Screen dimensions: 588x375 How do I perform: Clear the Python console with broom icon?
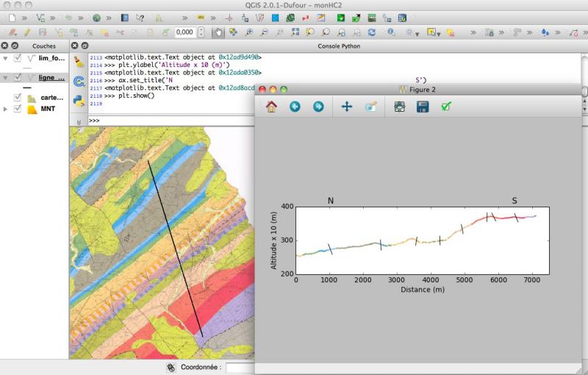coord(79,63)
